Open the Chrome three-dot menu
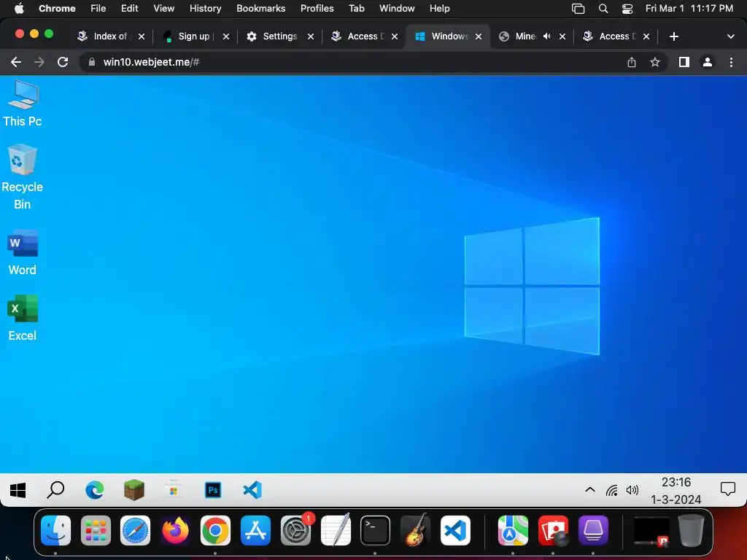 [731, 62]
